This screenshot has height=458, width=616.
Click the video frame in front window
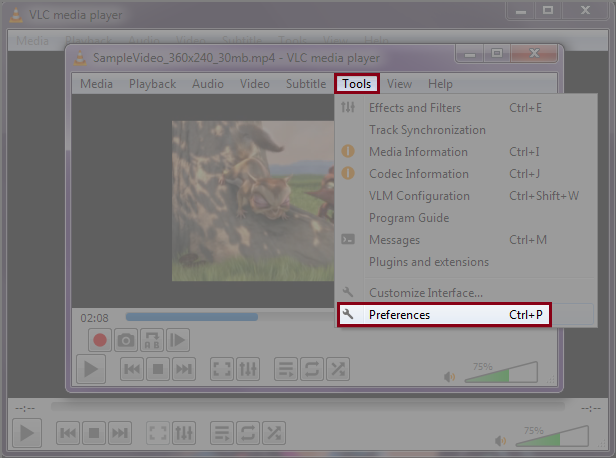253,201
